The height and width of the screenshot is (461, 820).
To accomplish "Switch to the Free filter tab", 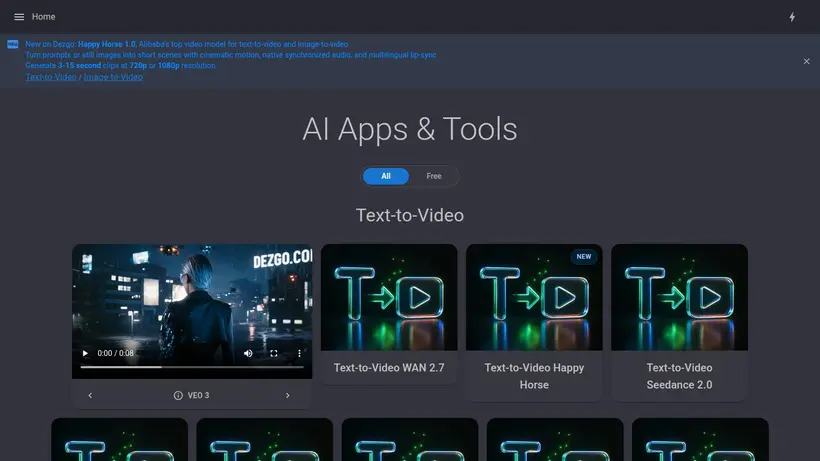I will tap(434, 176).
